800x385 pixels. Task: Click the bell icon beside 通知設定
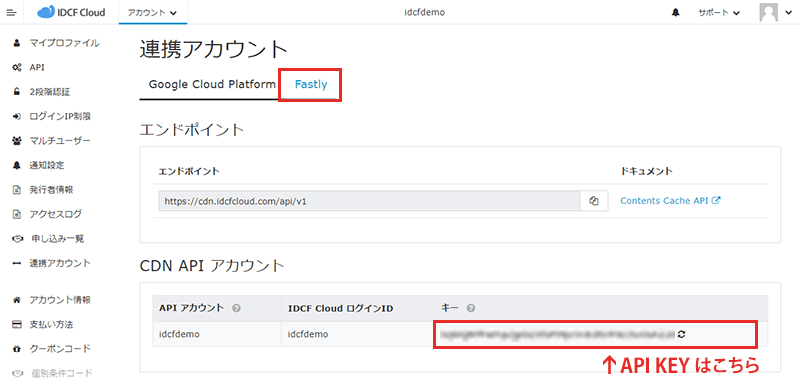tap(17, 165)
